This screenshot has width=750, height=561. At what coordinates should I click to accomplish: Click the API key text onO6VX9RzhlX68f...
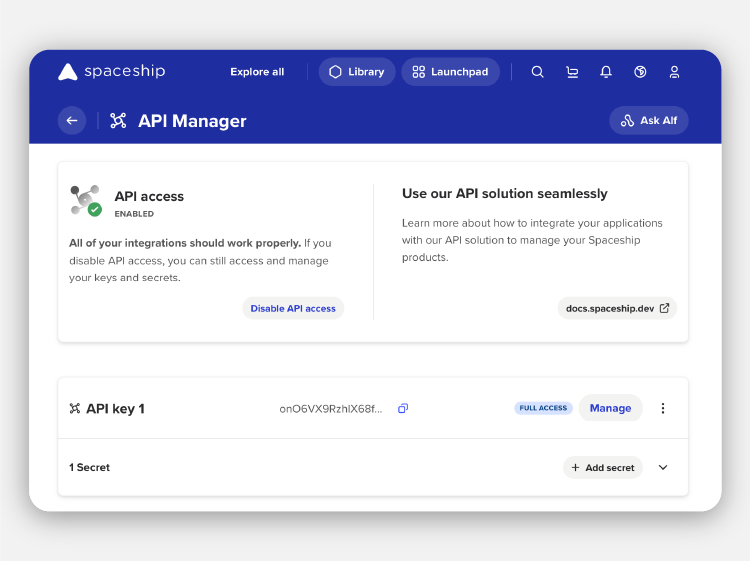(x=331, y=408)
